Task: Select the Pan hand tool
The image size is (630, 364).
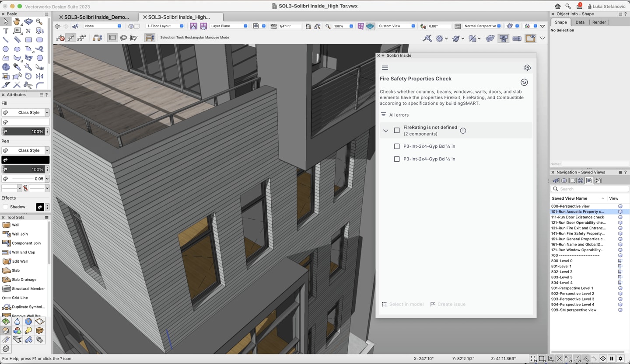Action: coord(17,21)
